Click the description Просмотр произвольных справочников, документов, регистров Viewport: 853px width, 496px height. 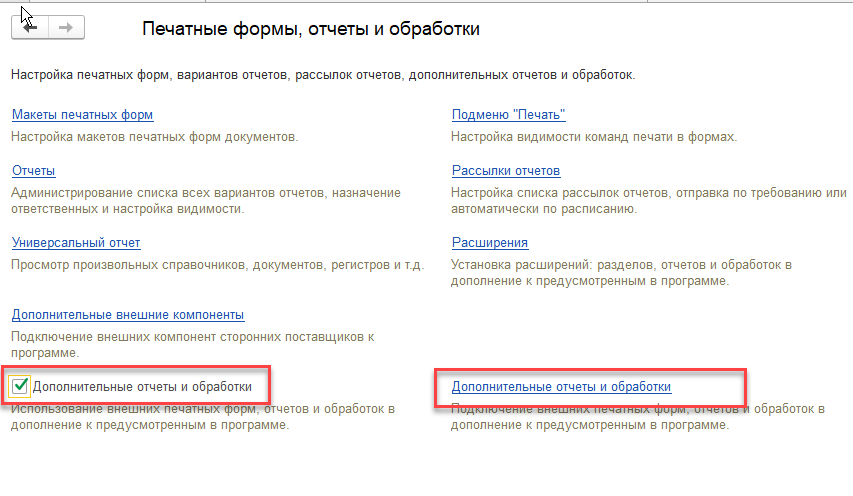pos(218,265)
